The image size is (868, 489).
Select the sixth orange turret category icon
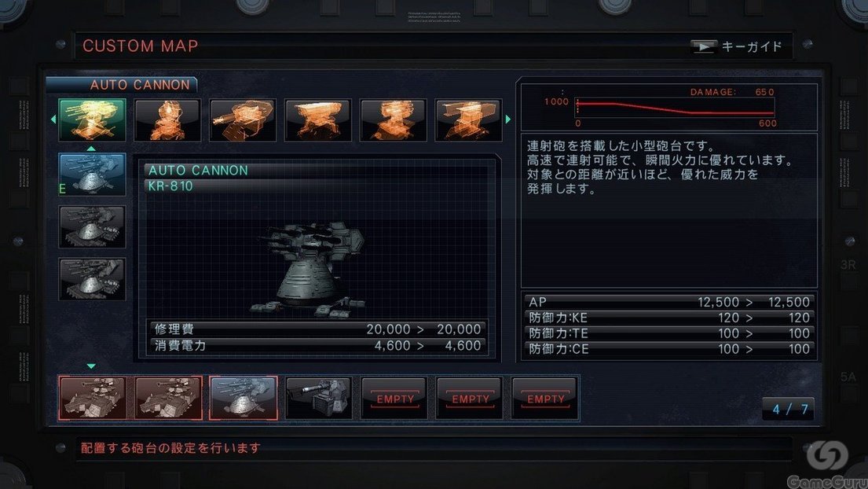tap(468, 120)
